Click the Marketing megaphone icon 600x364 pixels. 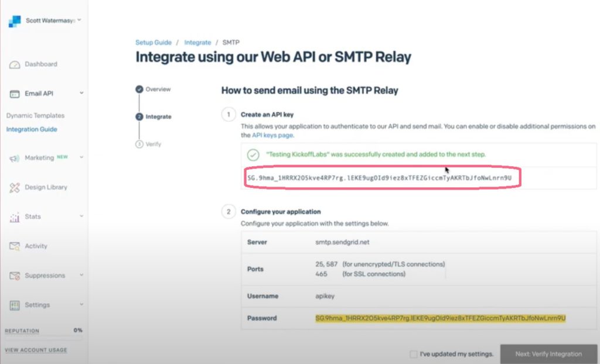(x=15, y=158)
